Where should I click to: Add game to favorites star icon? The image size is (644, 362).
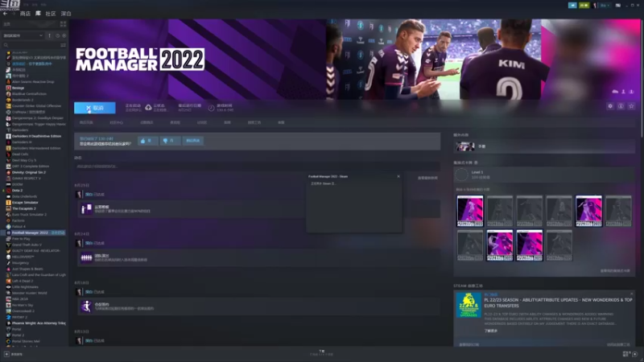pyautogui.click(x=632, y=106)
